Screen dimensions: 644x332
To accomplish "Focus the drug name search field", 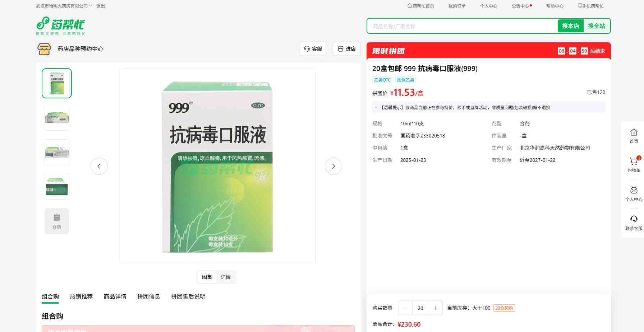I will click(x=462, y=26).
